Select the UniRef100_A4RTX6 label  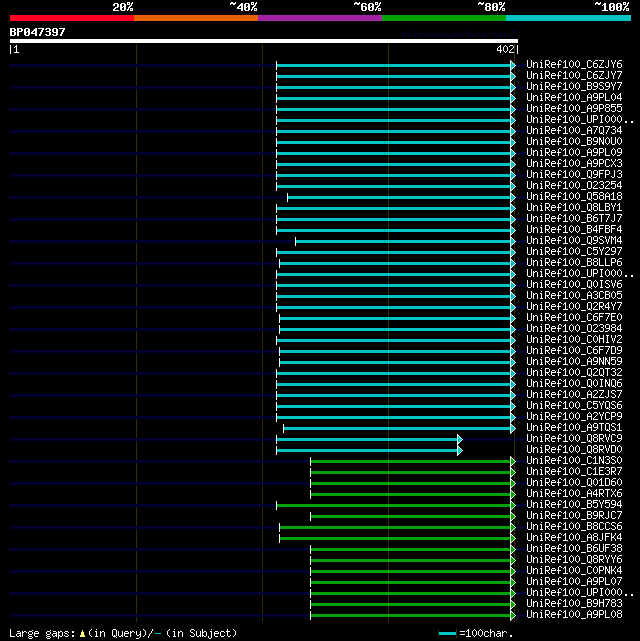574,493
